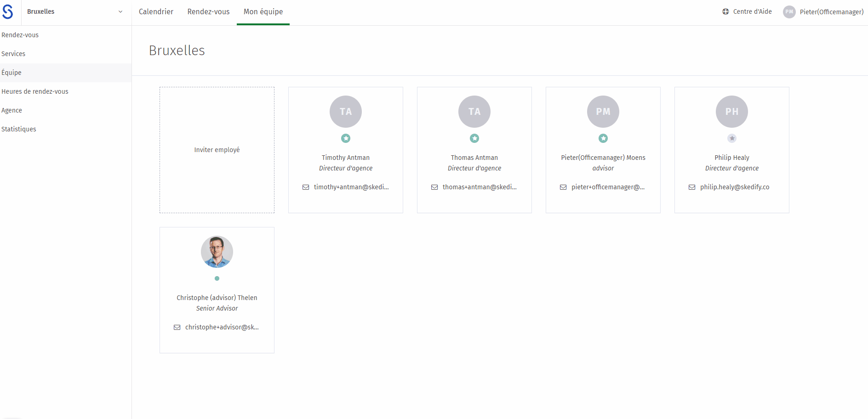Click the Skedify S logo
The width and height of the screenshot is (868, 419).
click(8, 11)
